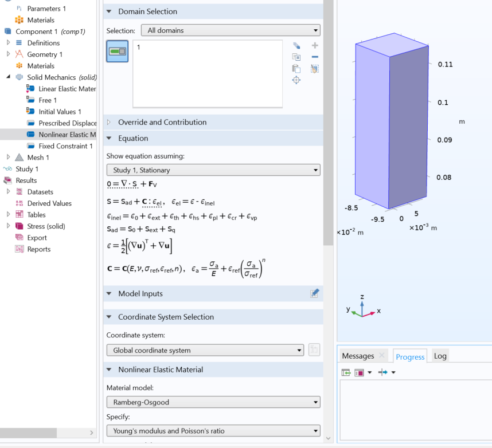This screenshot has width=492, height=448.
Task: Expand the Datasets tree node
Action: (x=8, y=191)
